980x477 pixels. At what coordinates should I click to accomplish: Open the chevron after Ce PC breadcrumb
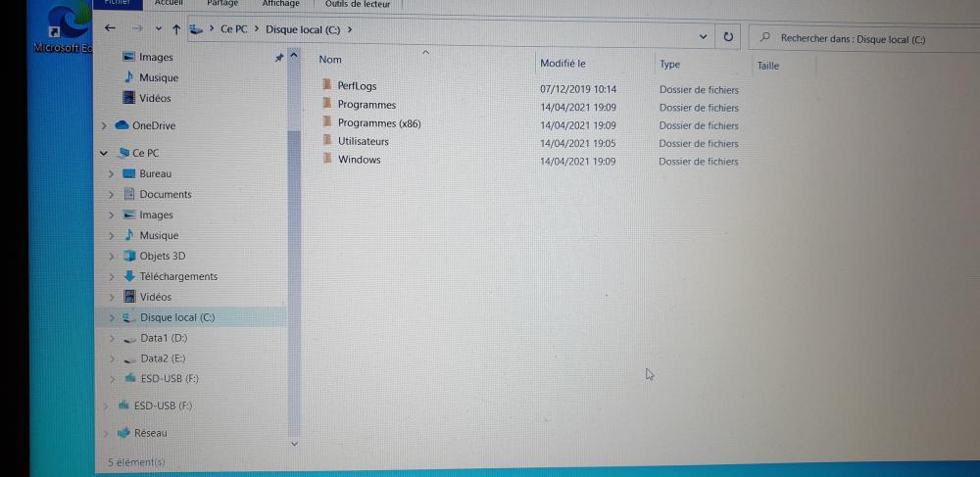(257, 28)
